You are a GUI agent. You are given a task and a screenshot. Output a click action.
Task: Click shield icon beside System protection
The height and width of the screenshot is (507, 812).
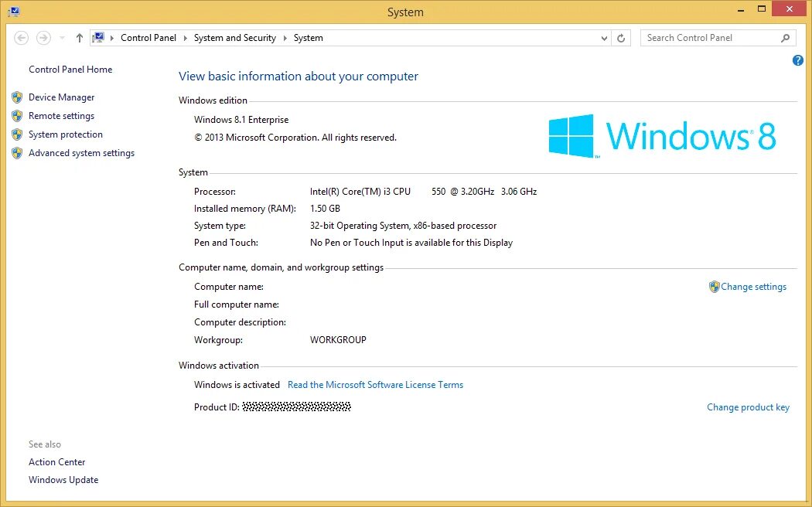click(17, 134)
